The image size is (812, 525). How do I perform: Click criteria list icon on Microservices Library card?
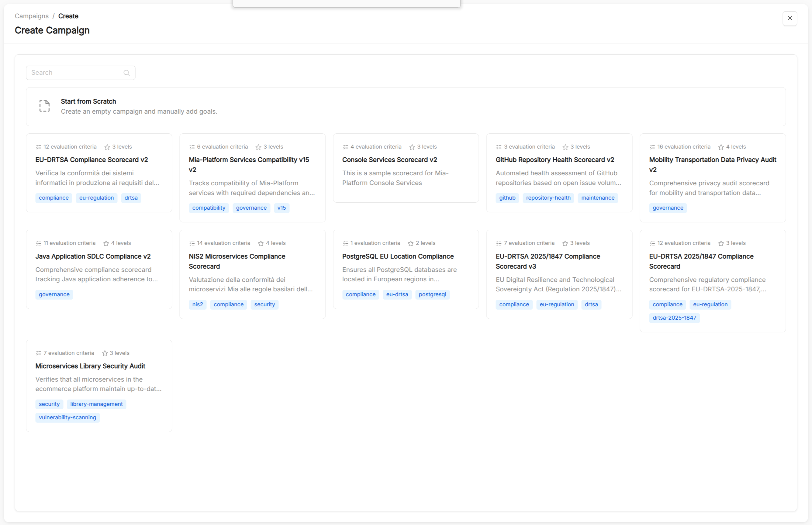tap(39, 353)
